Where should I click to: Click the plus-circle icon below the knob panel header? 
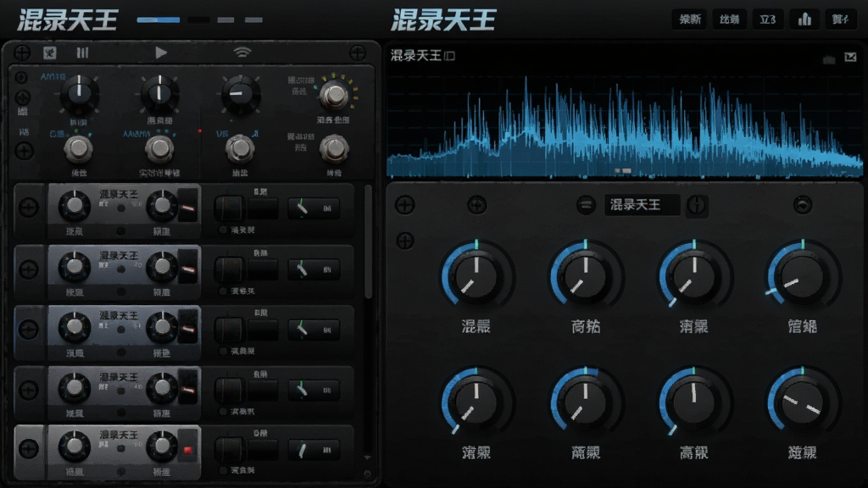pyautogui.click(x=405, y=241)
